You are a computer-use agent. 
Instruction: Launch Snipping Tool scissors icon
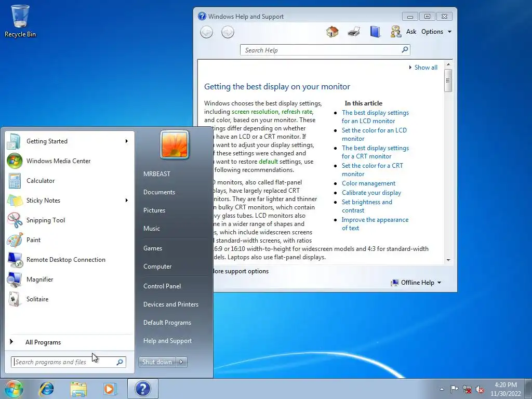[x=14, y=220]
